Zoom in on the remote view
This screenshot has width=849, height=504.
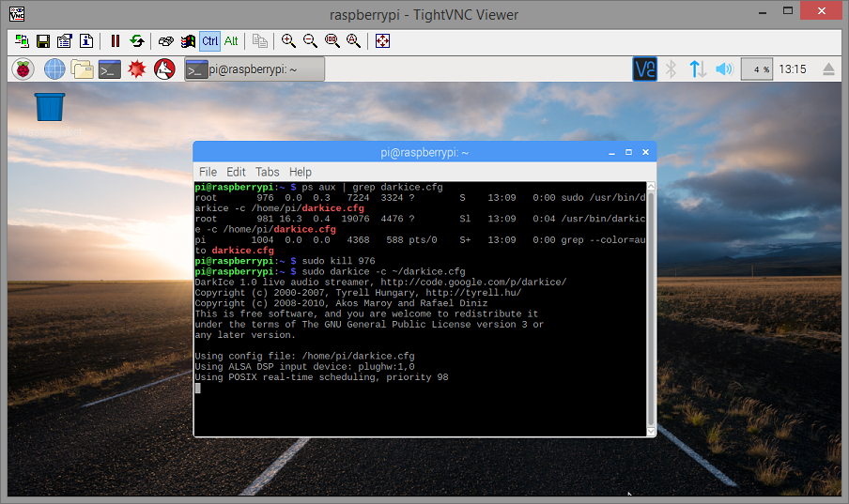pyautogui.click(x=288, y=41)
